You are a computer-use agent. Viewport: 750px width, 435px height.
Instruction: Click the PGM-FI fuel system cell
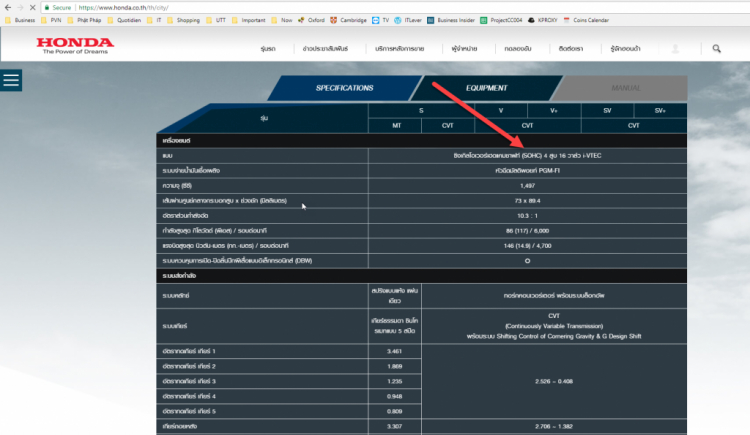pyautogui.click(x=528, y=170)
